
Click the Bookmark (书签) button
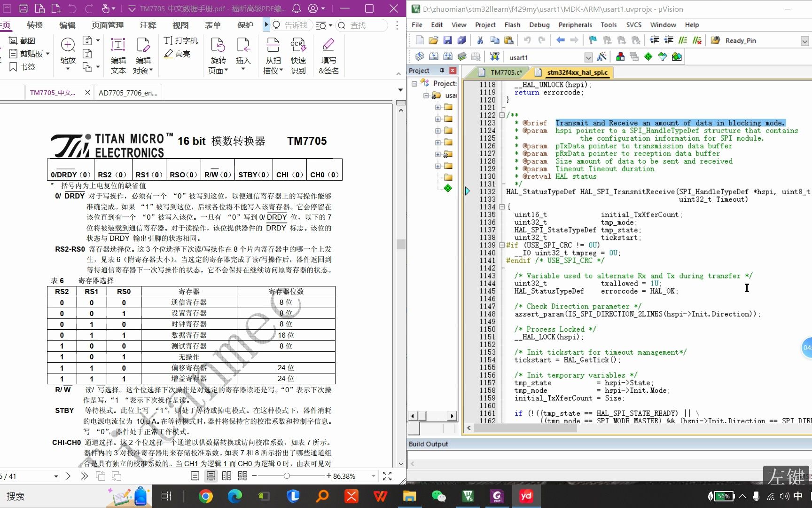tap(22, 67)
